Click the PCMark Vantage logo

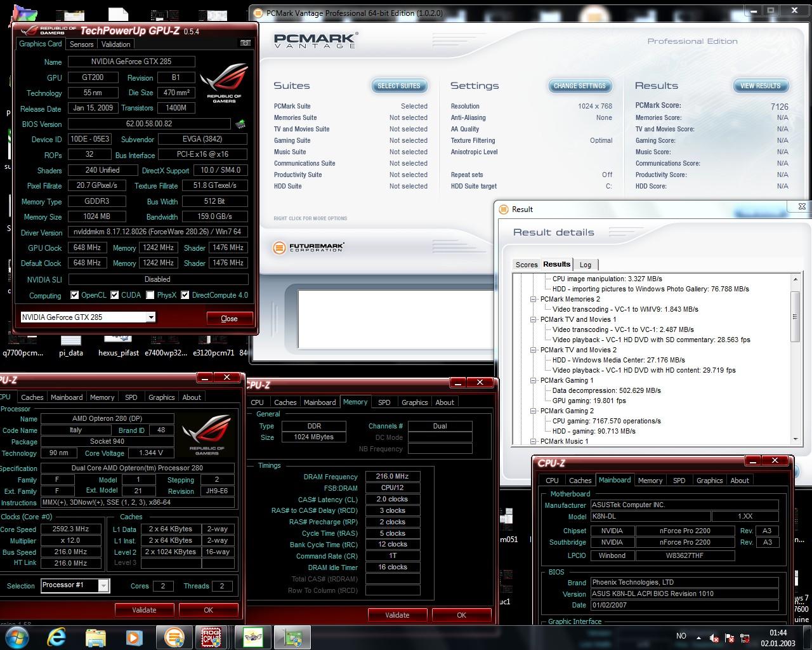point(315,41)
